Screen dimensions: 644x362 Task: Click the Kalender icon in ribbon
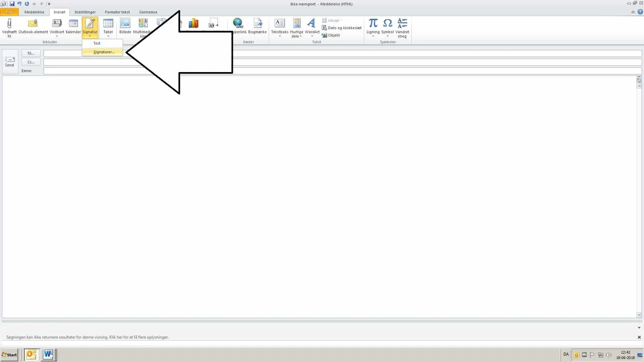pos(73,24)
